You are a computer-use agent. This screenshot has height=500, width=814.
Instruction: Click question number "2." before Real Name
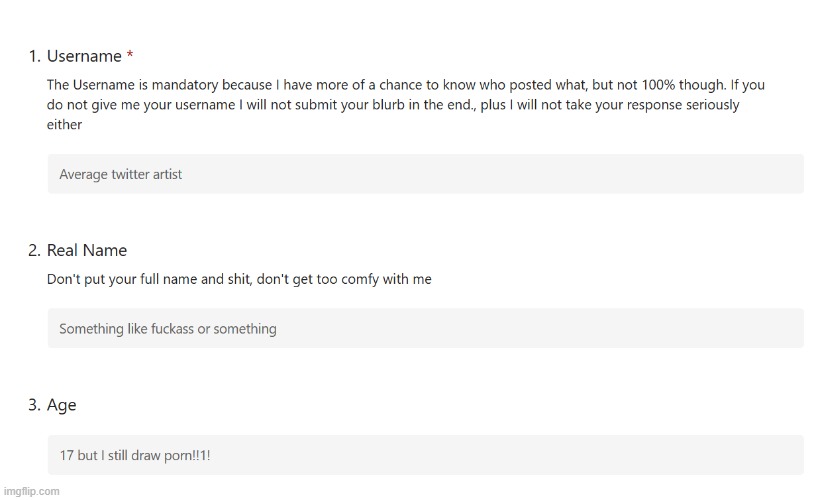coord(34,250)
